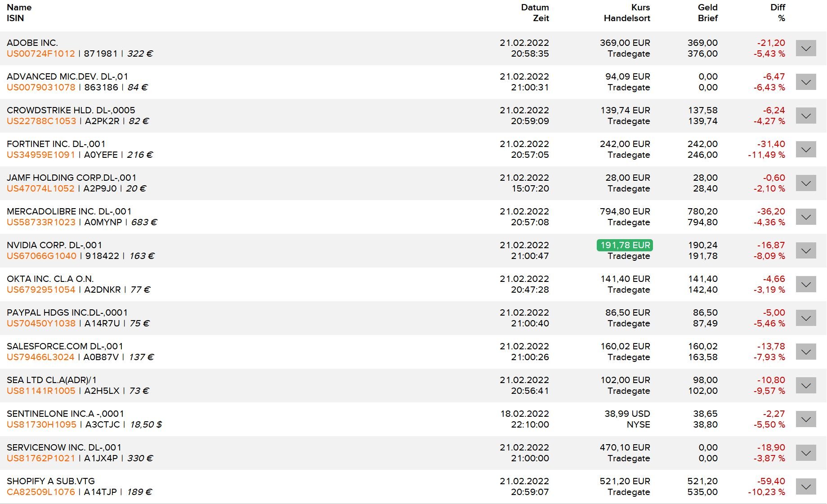Click the FORTINET row dropdown arrow
Image resolution: width=827 pixels, height=504 pixels.
click(805, 149)
